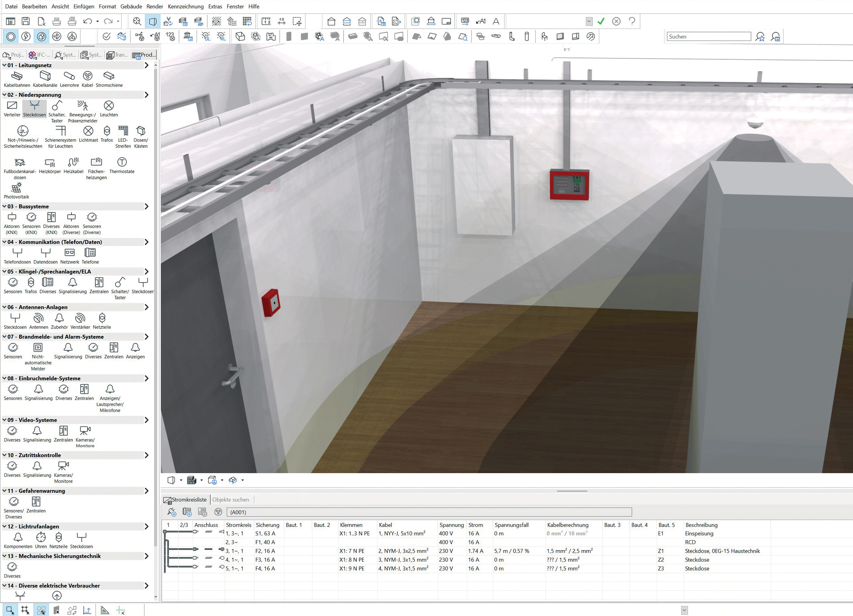Image resolution: width=853 pixels, height=616 pixels.
Task: Choose the Leerrohre icon
Action: (69, 79)
